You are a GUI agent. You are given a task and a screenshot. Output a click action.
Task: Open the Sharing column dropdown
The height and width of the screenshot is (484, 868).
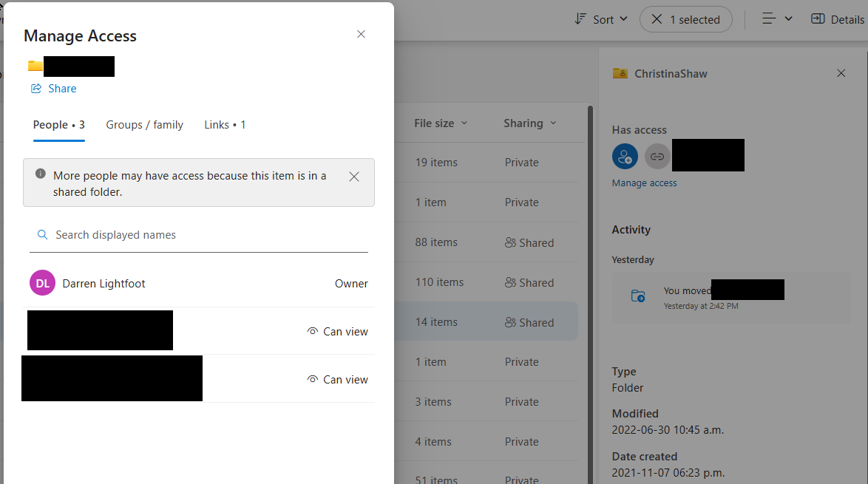530,123
